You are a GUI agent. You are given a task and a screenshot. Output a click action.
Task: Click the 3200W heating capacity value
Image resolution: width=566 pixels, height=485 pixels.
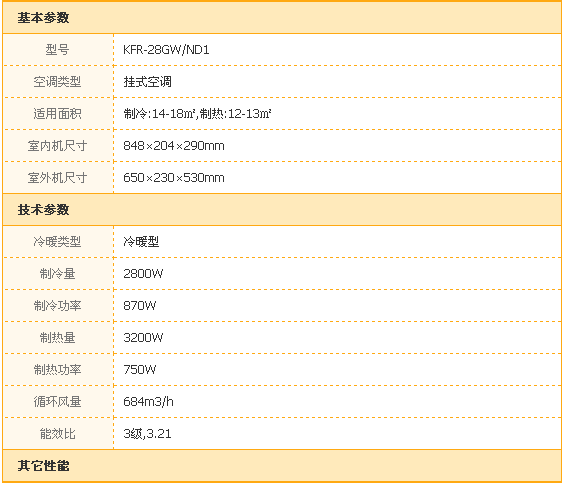tap(143, 338)
